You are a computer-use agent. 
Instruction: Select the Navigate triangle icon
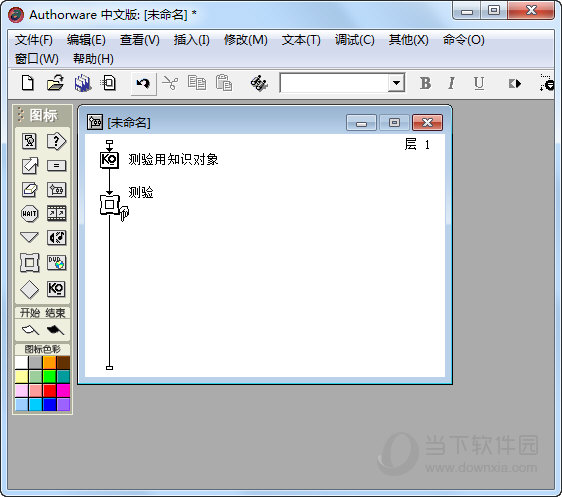(29, 237)
